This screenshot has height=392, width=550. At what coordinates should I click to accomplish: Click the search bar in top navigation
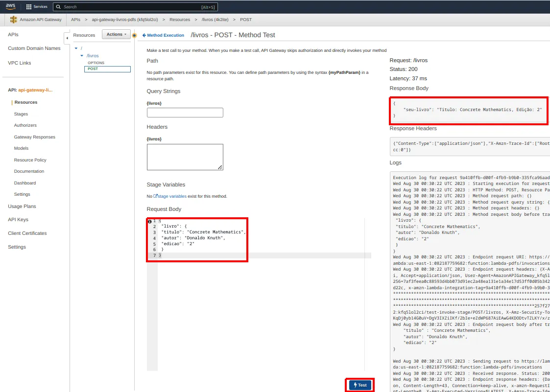tap(135, 7)
